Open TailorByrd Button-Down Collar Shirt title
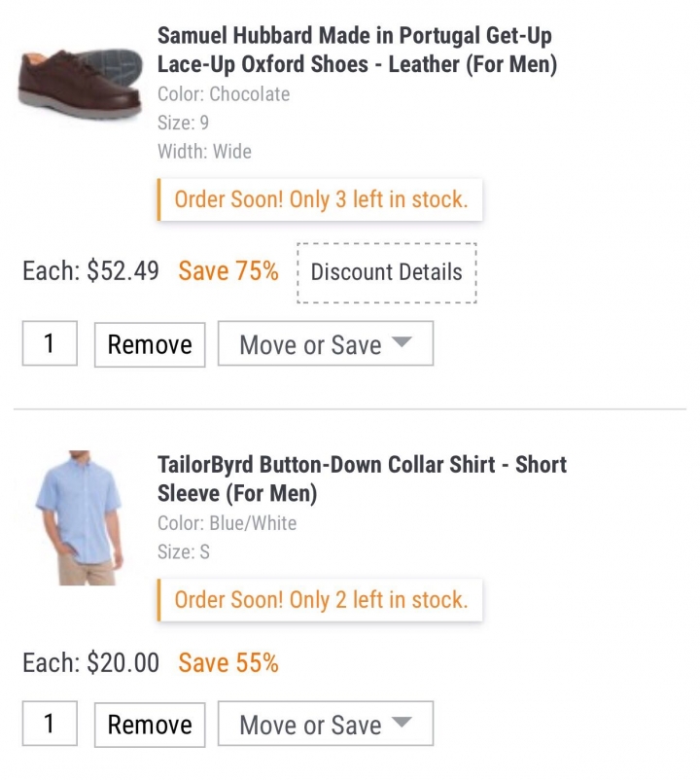This screenshot has width=700, height=780. pyautogui.click(x=362, y=479)
